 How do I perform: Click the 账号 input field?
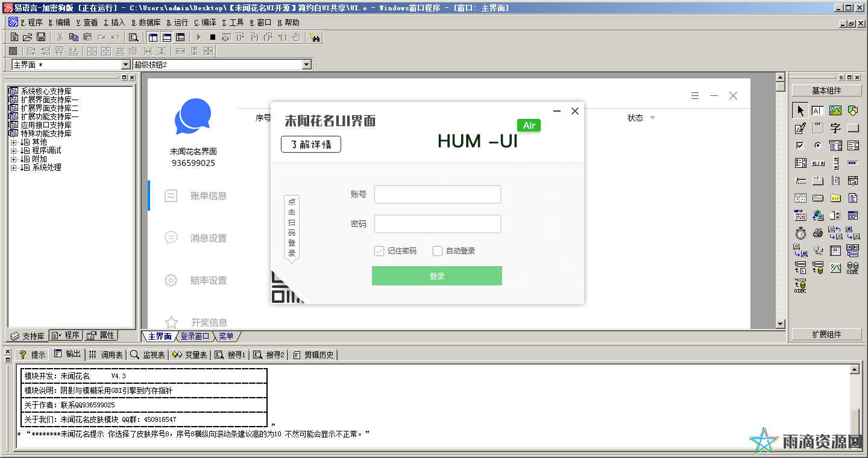pos(438,194)
